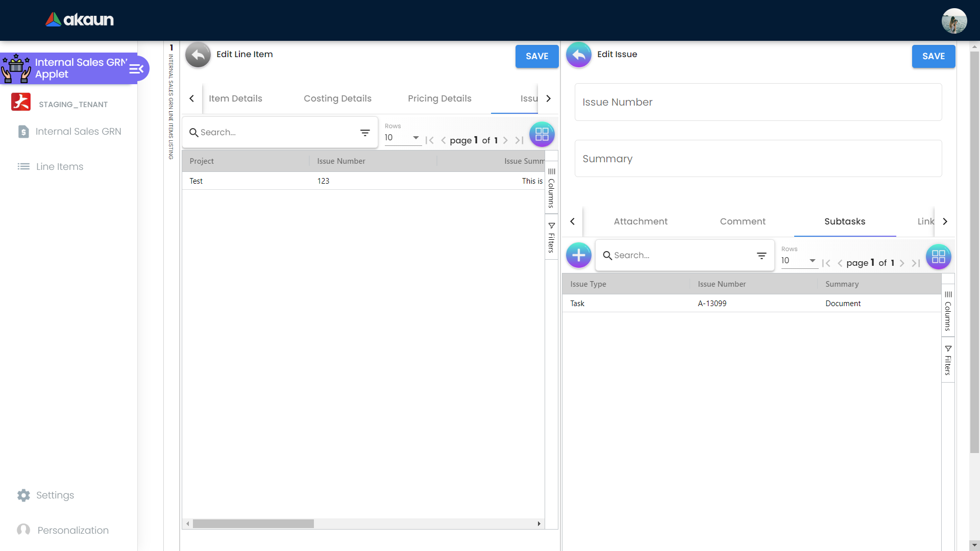Open grid view toggle in Subtasks panel
Screen dimensions: 980x551
[938, 257]
